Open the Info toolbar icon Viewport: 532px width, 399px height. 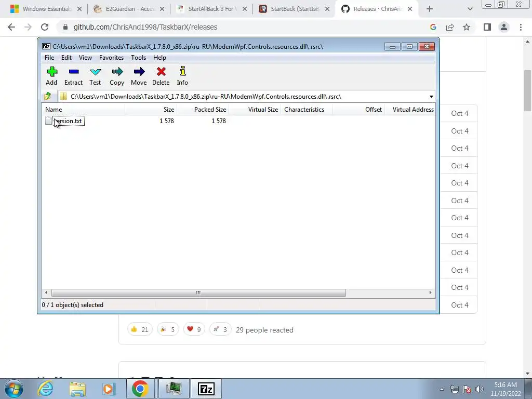pyautogui.click(x=182, y=76)
